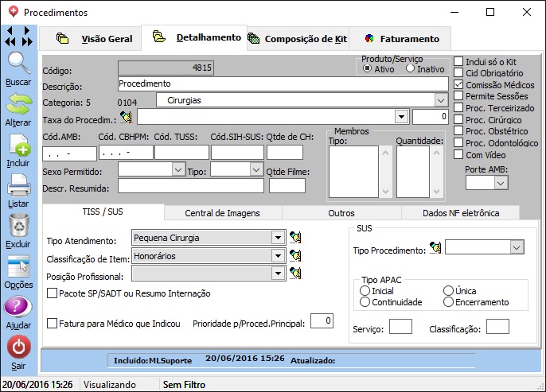
Task: Expand the Categoria Cirurgias dropdown
Action: [441, 100]
